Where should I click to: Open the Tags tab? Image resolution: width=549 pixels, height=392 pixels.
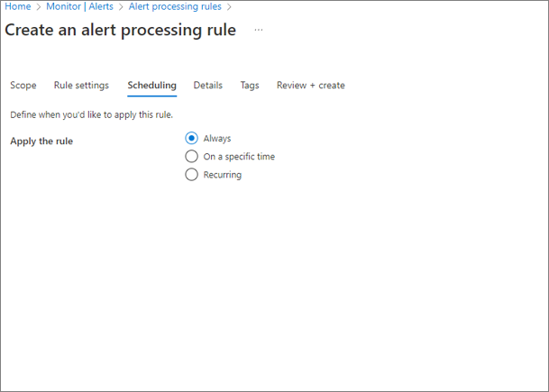pos(250,86)
